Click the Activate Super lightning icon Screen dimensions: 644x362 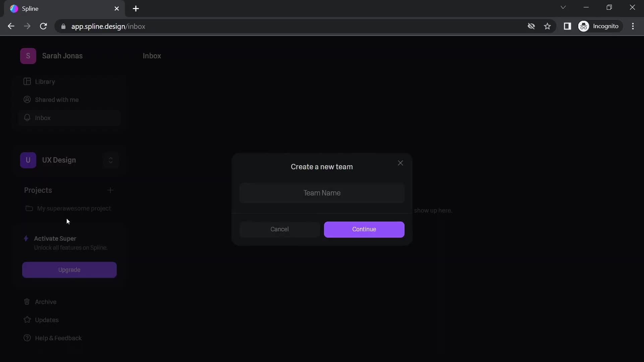point(25,239)
